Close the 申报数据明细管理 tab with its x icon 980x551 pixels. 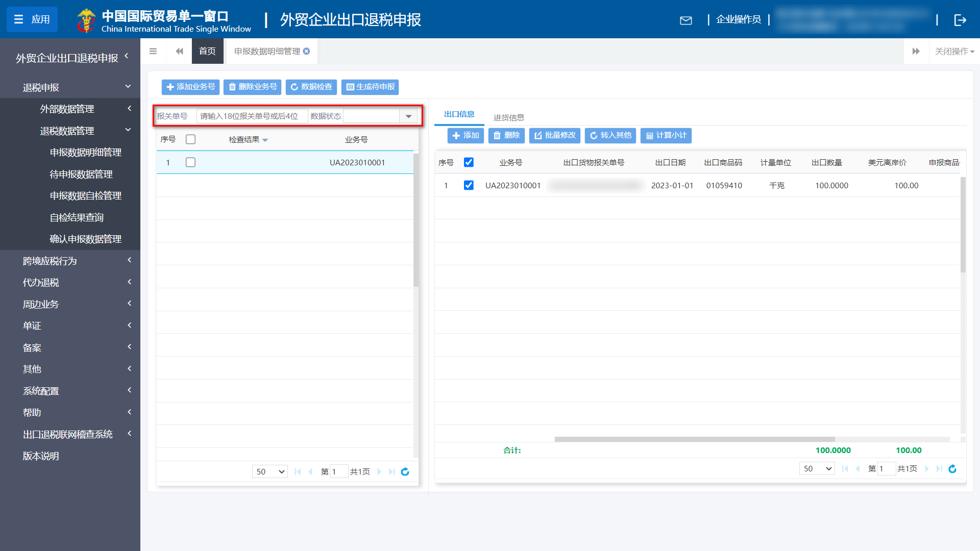pyautogui.click(x=306, y=51)
